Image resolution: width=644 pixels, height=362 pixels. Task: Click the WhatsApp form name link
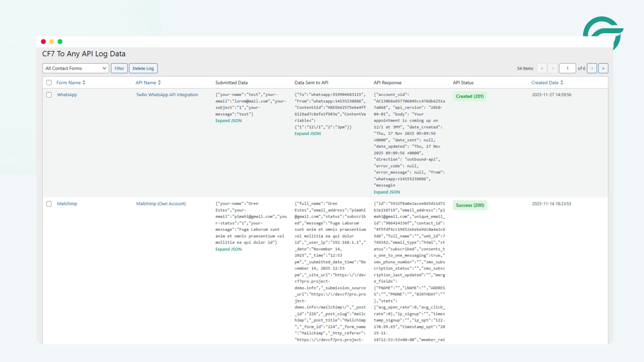[x=67, y=95]
